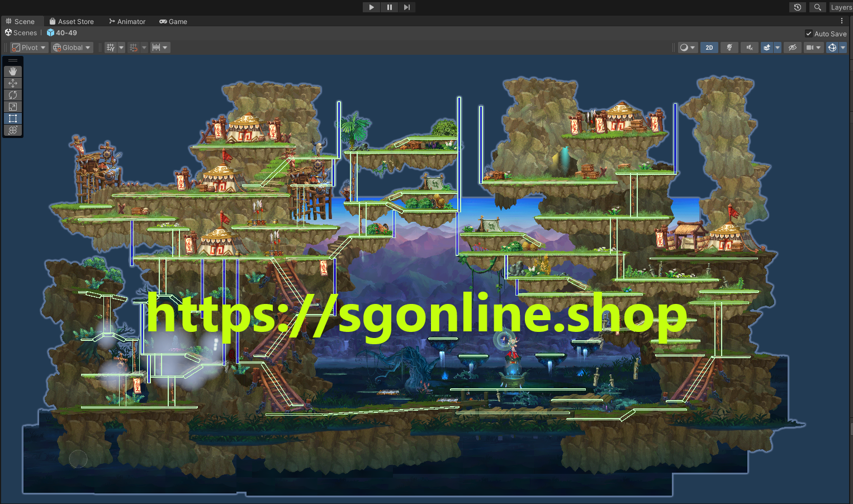853x504 pixels.
Task: Toggle scene lighting
Action: coord(729,47)
